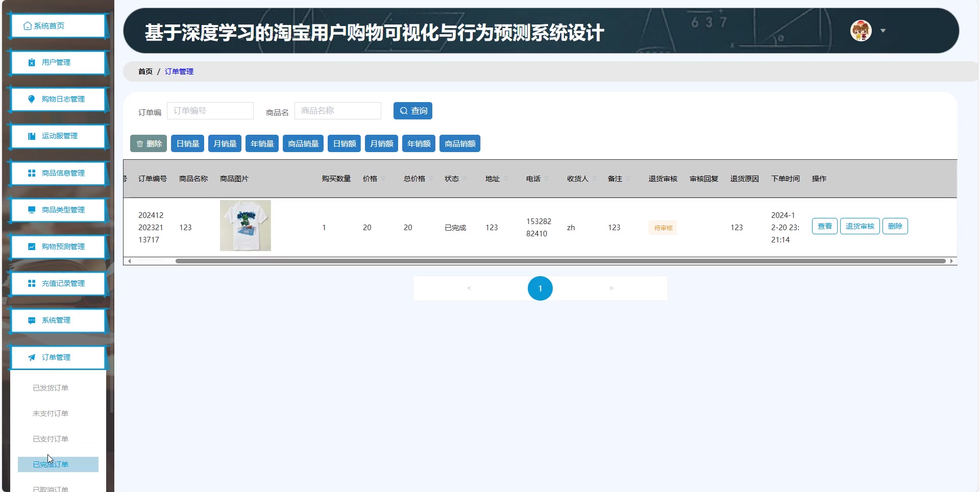Click the user avatar in the header
The height and width of the screenshot is (492, 980).
pyautogui.click(x=861, y=31)
